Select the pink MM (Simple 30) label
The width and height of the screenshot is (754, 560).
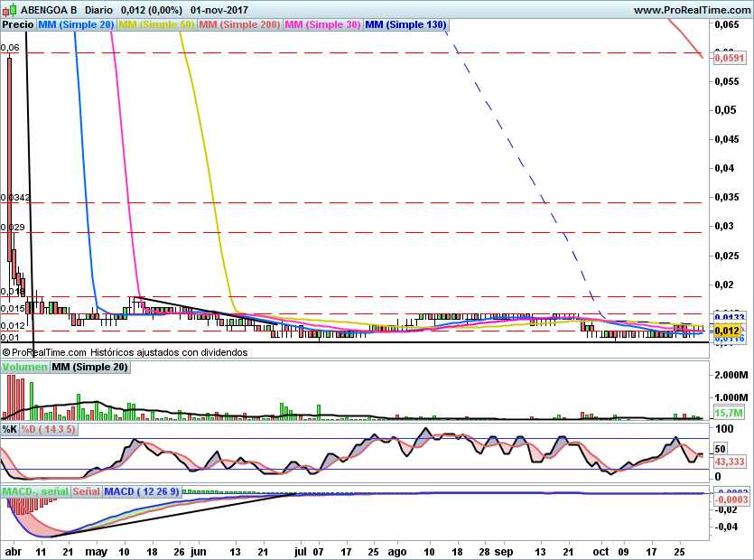(322, 25)
